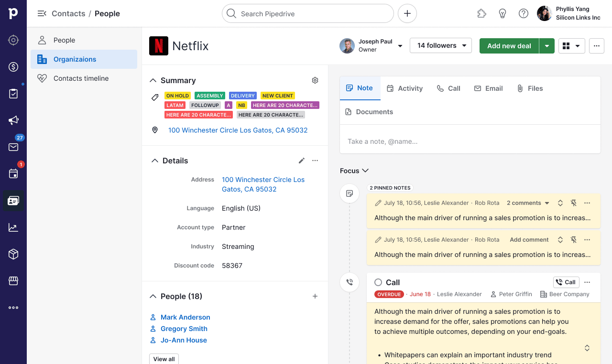Open Summary settings gear icon
The width and height of the screenshot is (612, 364).
315,80
